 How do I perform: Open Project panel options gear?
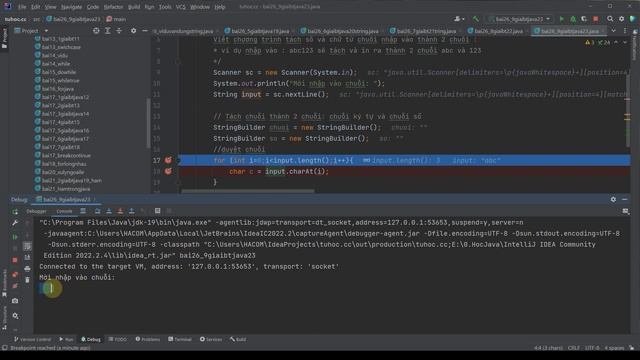click(133, 31)
